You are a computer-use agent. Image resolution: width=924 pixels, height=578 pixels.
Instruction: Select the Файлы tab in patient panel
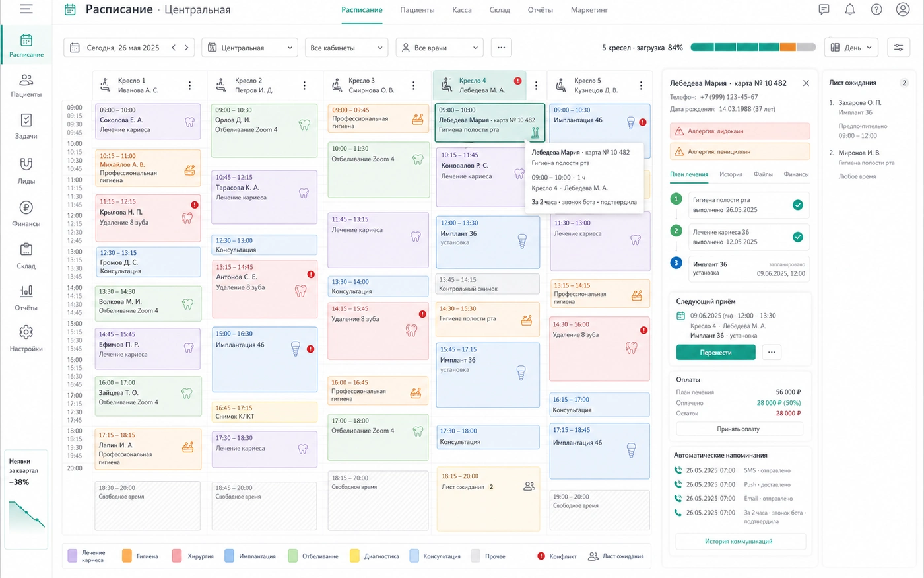[763, 174]
